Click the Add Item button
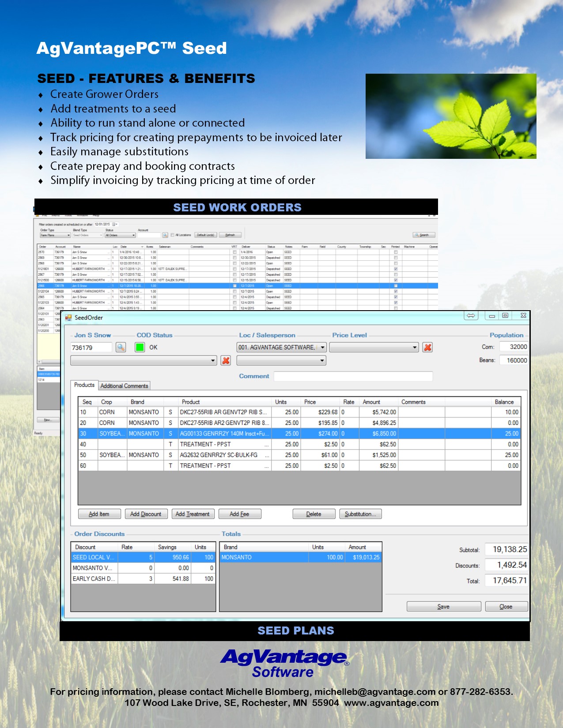Image resolution: width=563 pixels, height=728 pixels. pyautogui.click(x=99, y=514)
